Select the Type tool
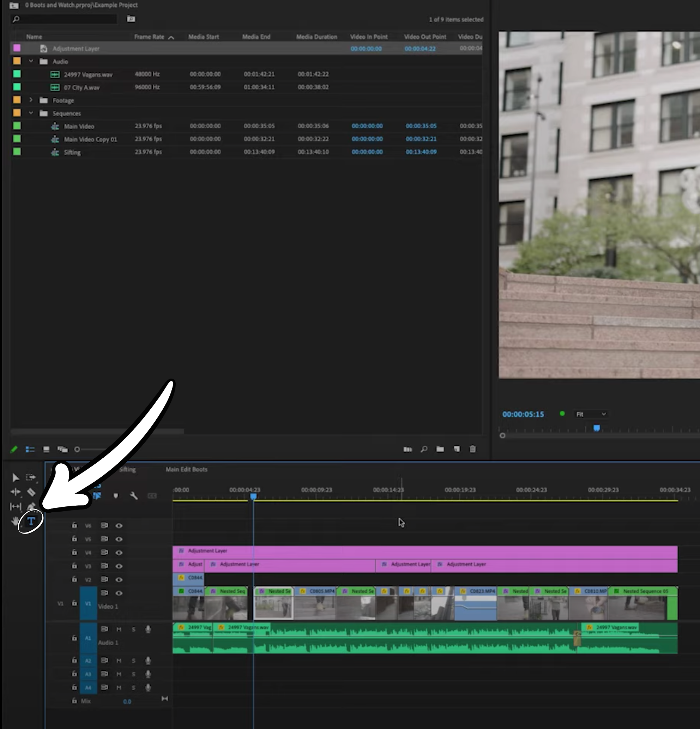The image size is (700, 729). (x=31, y=521)
